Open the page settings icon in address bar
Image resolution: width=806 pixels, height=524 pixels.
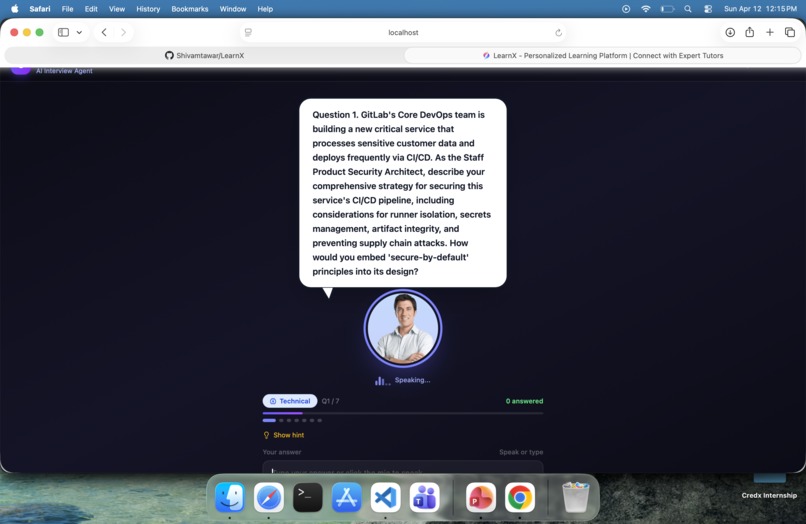248,32
